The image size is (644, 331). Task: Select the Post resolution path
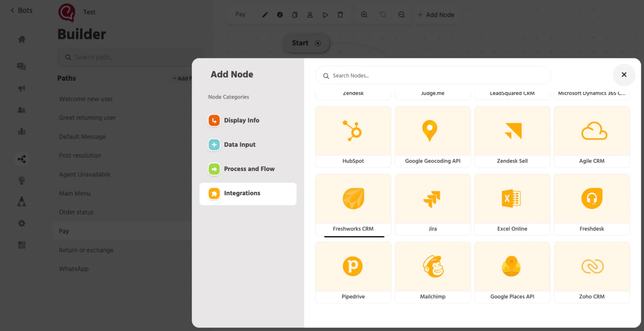coord(80,156)
